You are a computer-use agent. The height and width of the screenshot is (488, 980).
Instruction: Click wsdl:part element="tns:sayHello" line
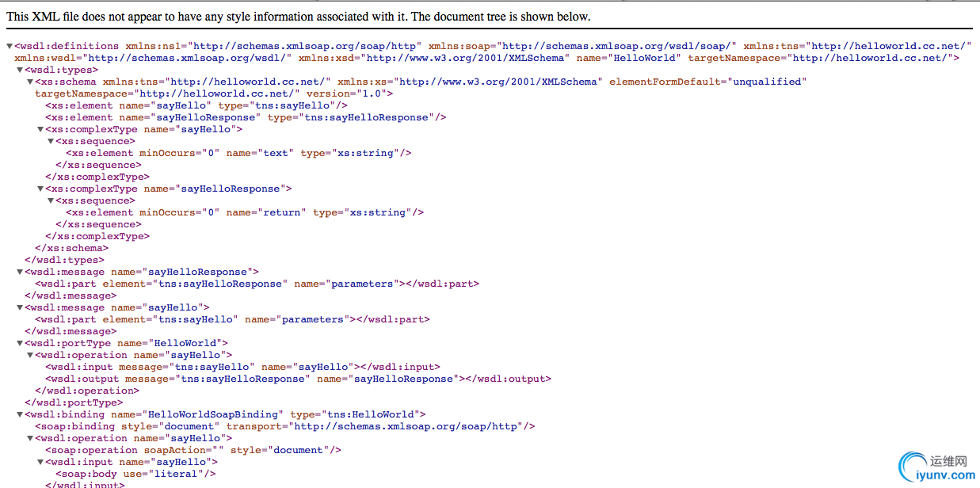coord(232,319)
